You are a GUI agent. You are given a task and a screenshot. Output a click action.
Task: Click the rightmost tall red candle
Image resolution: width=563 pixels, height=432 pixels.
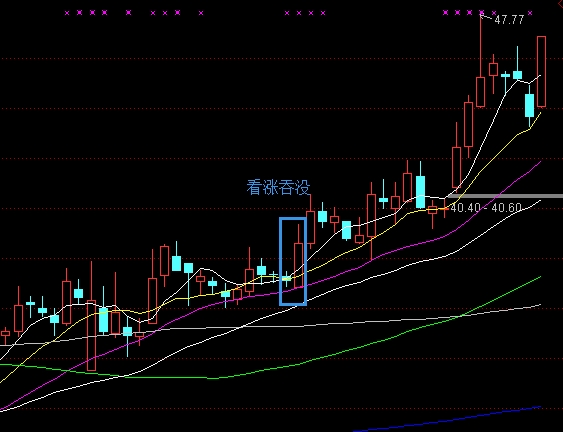pyautogui.click(x=541, y=71)
